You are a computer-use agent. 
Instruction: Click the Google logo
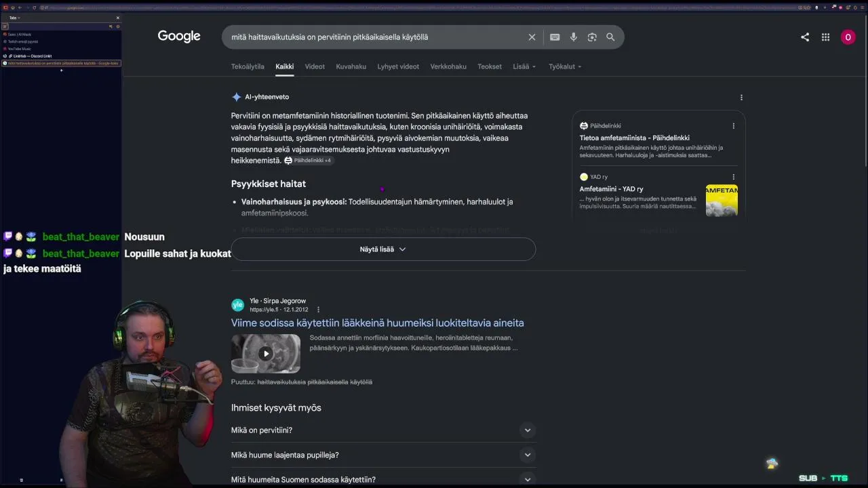tap(179, 37)
